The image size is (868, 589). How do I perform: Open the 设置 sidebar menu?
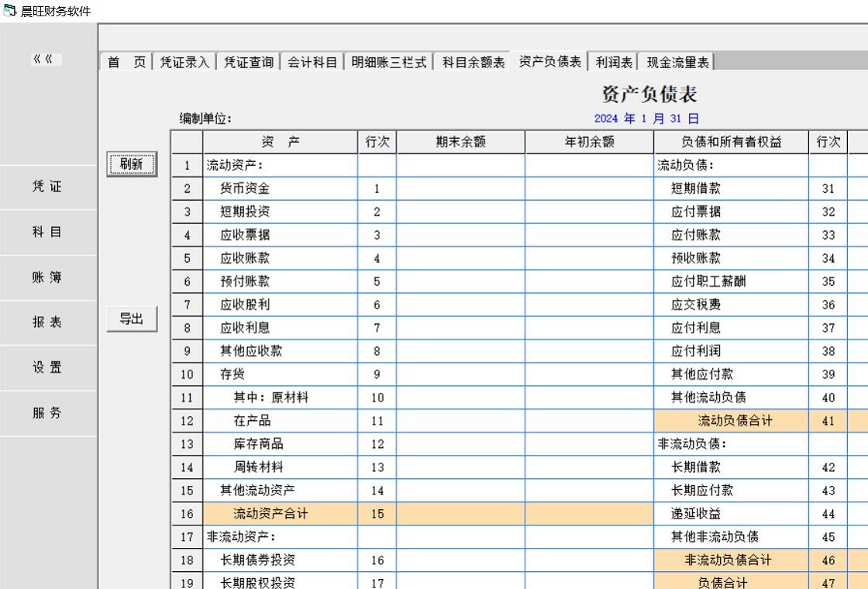[47, 367]
